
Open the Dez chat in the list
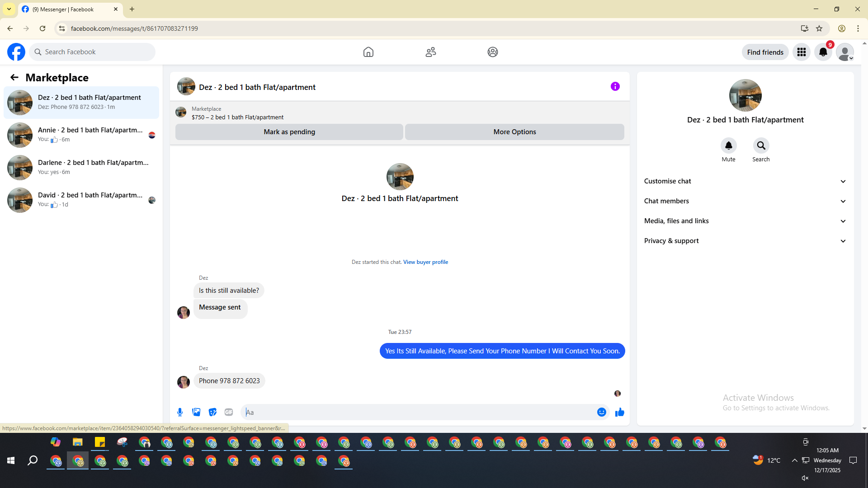81,103
